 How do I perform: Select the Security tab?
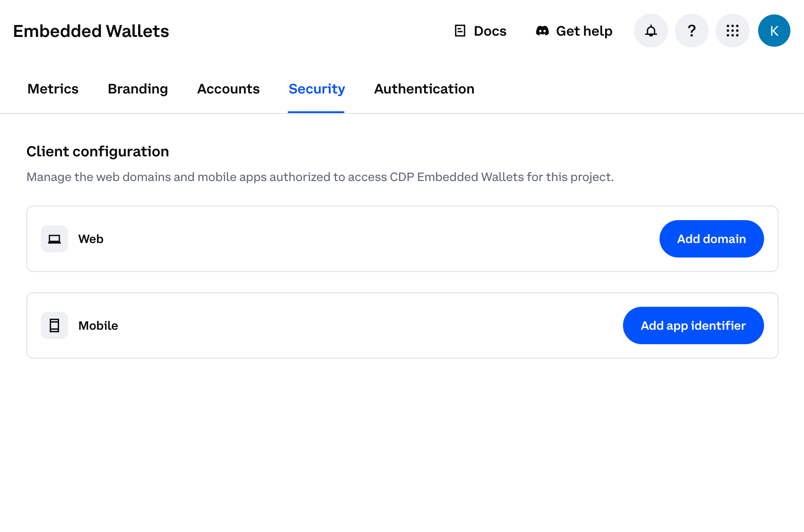[x=317, y=89]
